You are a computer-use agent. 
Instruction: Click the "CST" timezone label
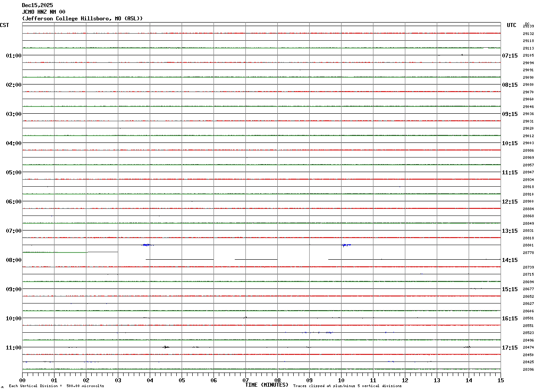click(4, 25)
